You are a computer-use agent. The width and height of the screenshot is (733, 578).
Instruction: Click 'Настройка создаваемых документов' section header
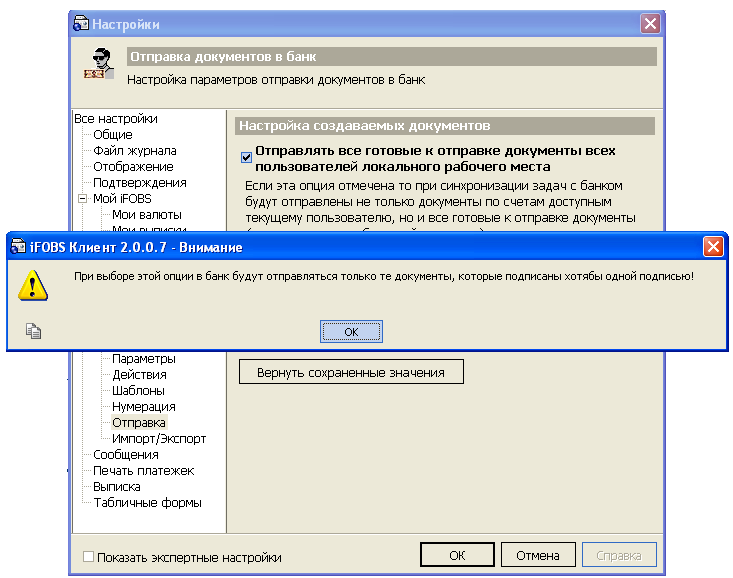tap(445, 126)
